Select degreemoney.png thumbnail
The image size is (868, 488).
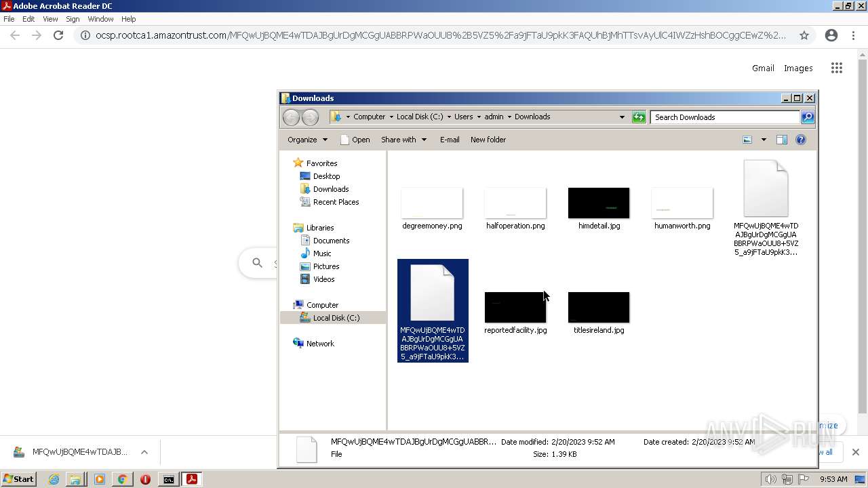pyautogui.click(x=432, y=203)
